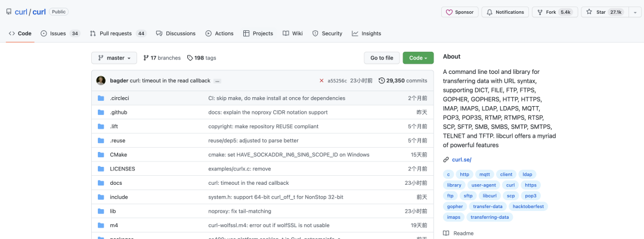Open the Pull requests tab
This screenshot has height=239, width=644.
click(118, 33)
